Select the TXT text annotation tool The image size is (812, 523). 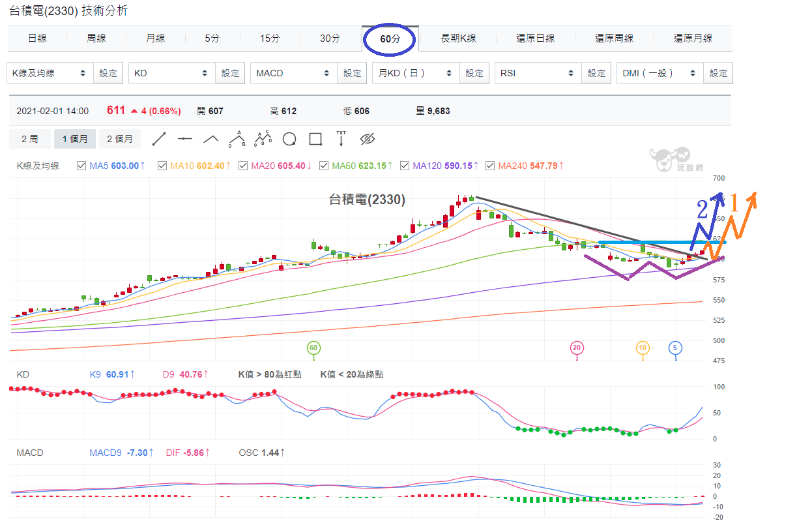(x=341, y=138)
